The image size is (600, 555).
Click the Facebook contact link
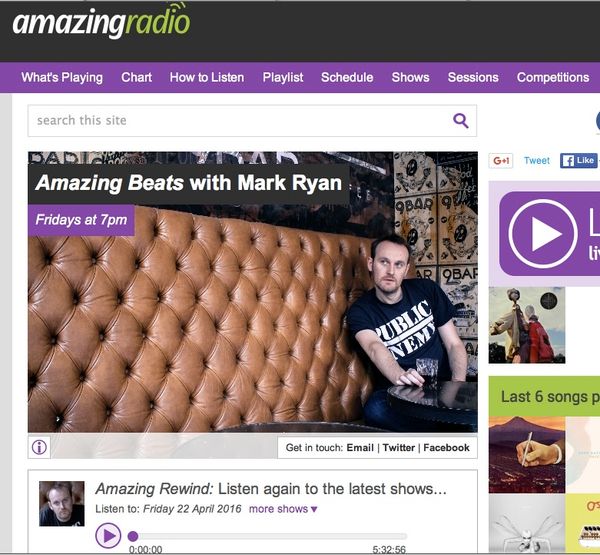click(x=447, y=447)
